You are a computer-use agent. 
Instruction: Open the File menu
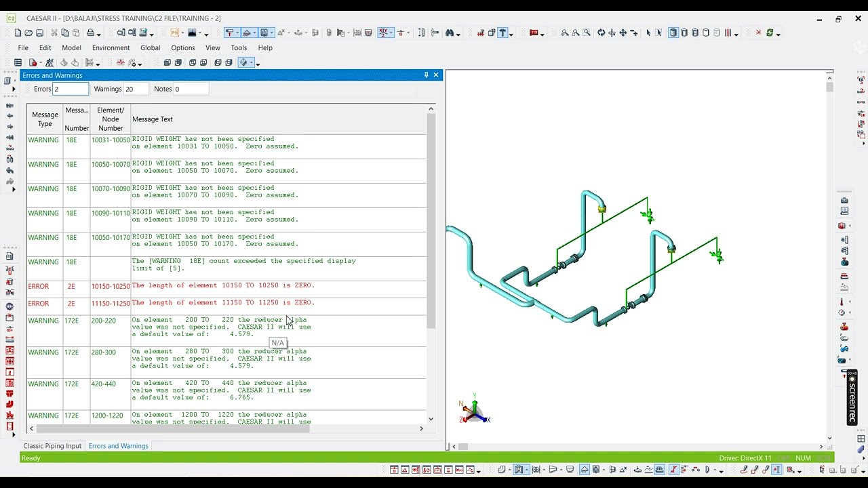coord(23,48)
